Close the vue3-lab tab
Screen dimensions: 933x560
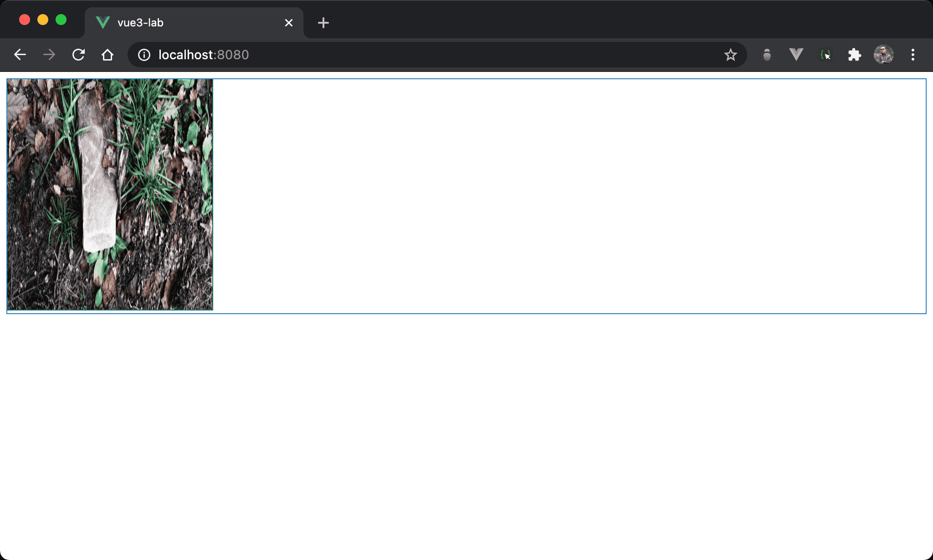tap(289, 23)
